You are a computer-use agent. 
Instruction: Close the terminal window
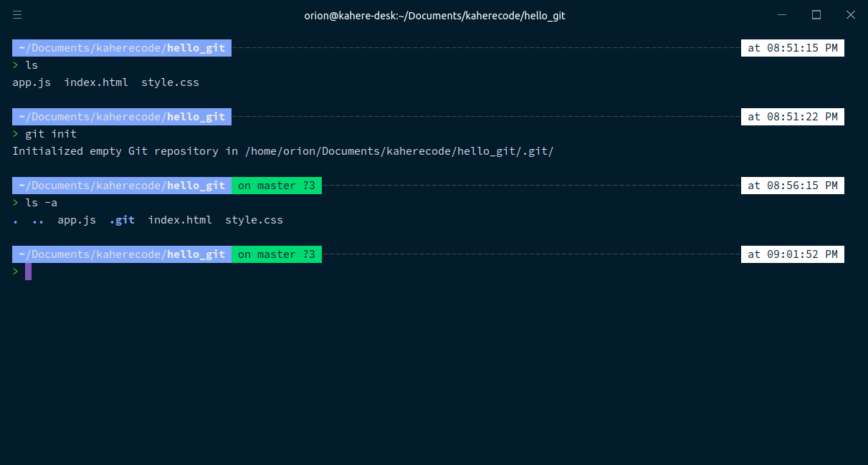(850, 15)
